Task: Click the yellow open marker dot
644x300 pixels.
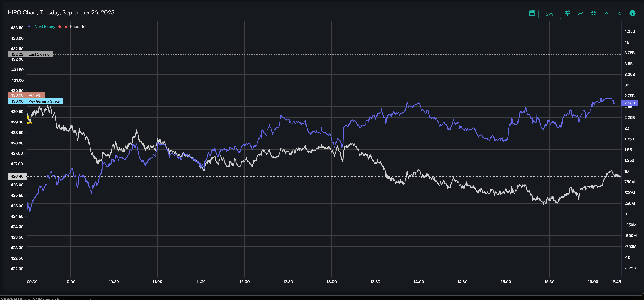Action: 28,117
